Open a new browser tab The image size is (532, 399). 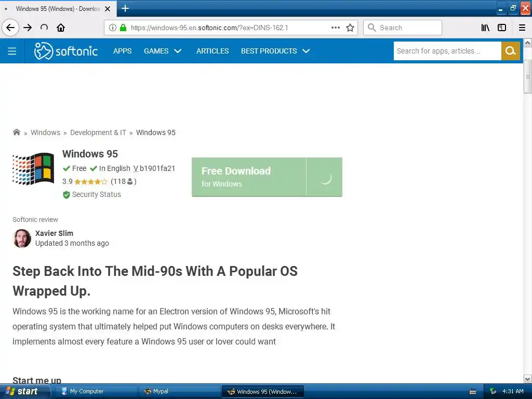pos(125,8)
